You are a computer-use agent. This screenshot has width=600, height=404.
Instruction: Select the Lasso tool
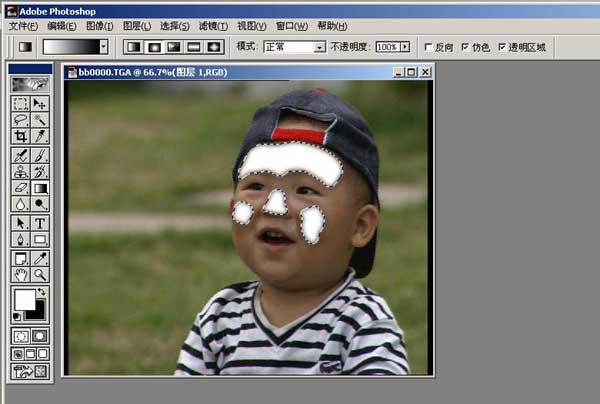[x=21, y=120]
